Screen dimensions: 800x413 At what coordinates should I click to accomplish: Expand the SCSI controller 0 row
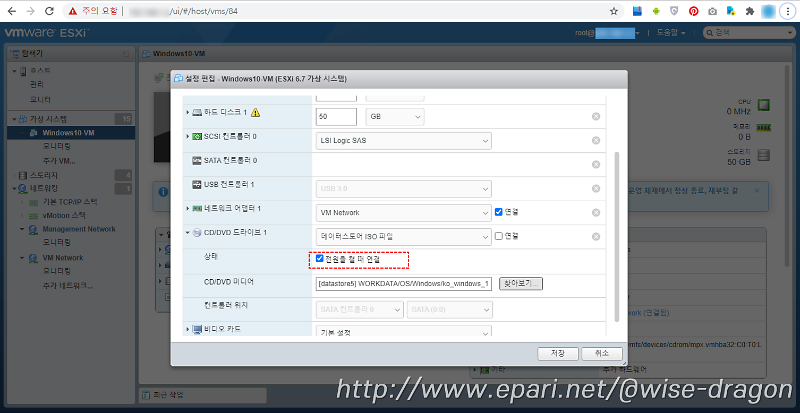(x=188, y=136)
